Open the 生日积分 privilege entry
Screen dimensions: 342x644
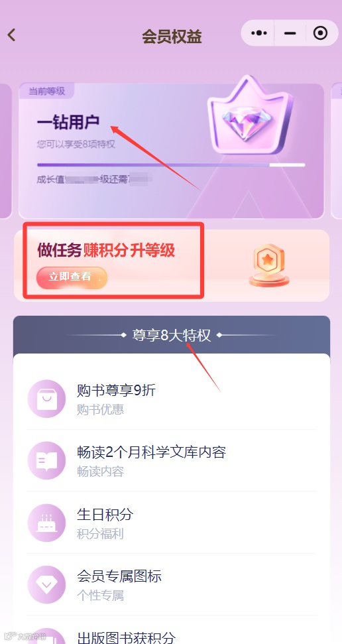pyautogui.click(x=172, y=523)
